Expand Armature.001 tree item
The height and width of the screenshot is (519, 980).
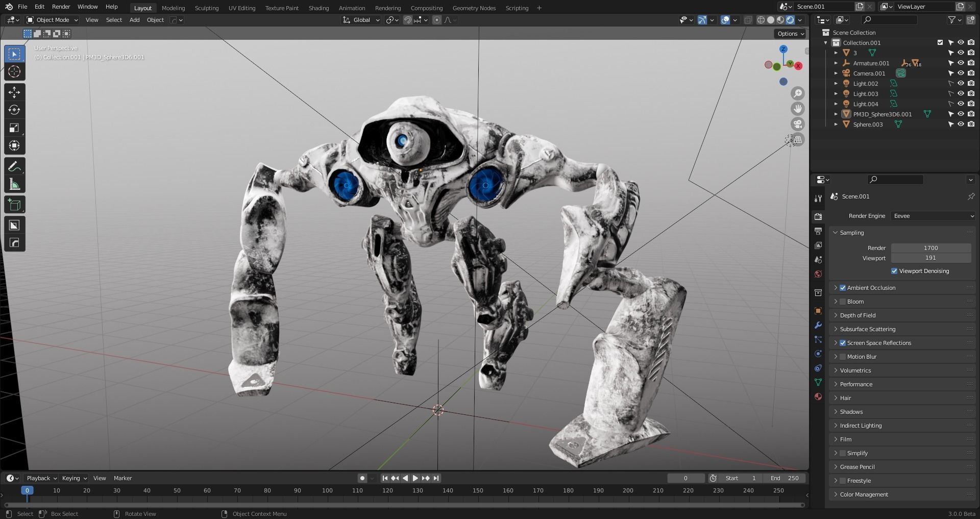[x=836, y=63]
